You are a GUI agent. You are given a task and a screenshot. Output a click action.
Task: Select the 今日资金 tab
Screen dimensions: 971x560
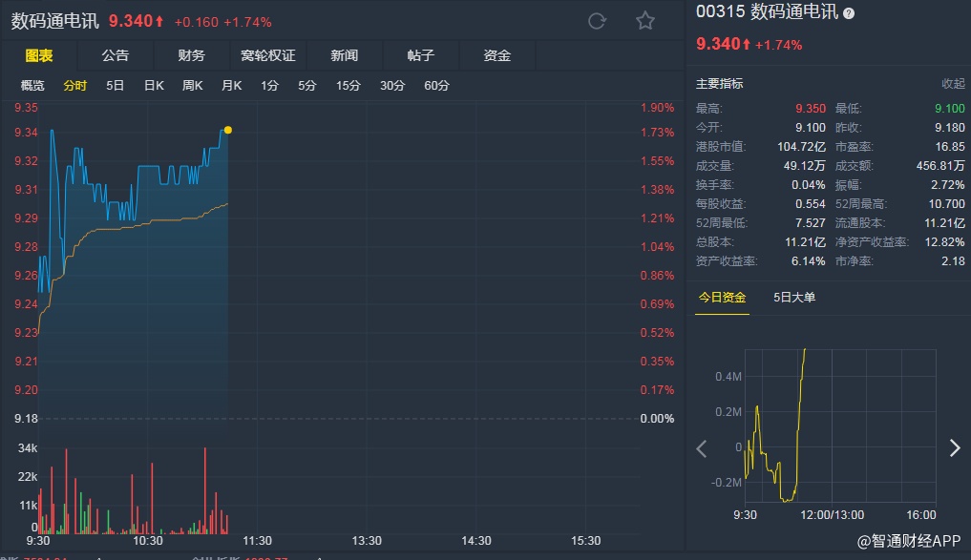[722, 298]
